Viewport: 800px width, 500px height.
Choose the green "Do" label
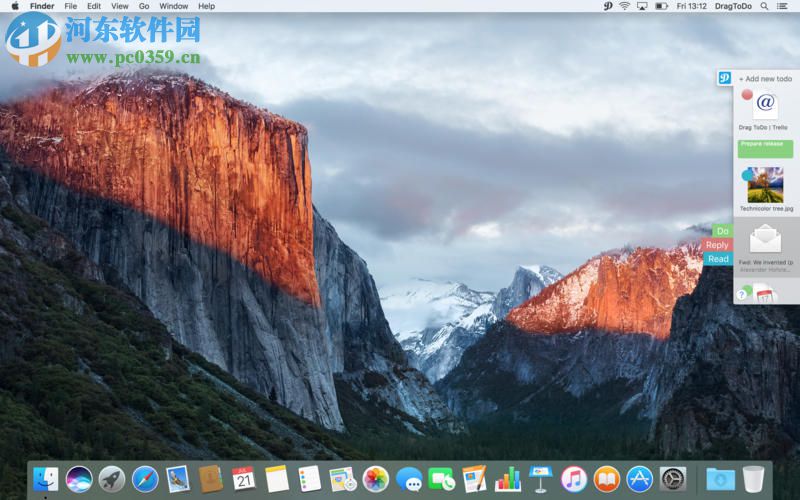pos(722,231)
